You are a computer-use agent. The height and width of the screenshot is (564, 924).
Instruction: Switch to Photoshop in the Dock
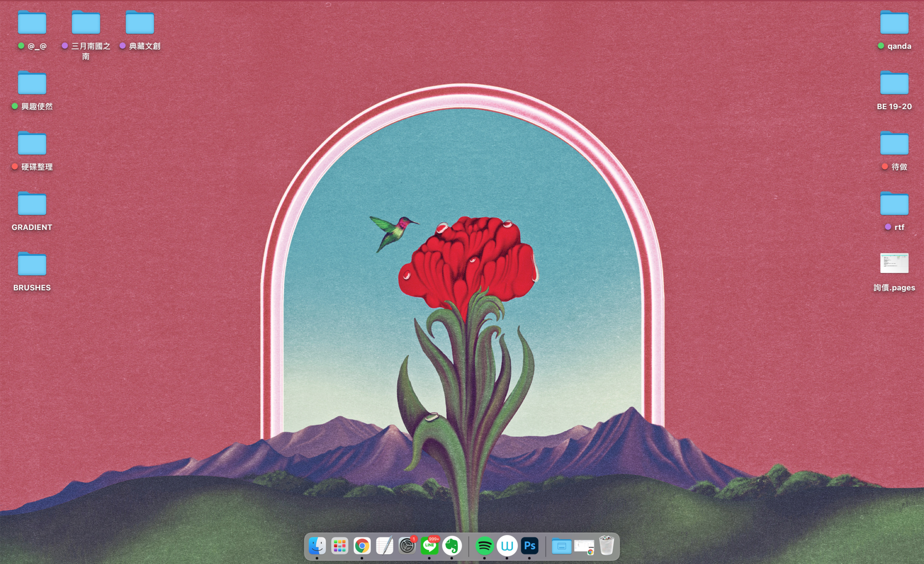(530, 546)
